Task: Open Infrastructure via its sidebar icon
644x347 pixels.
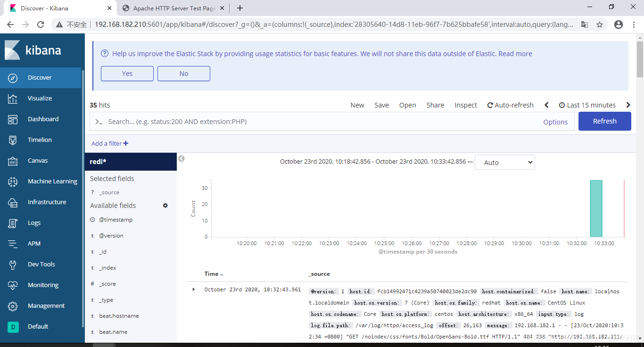Action: coord(13,202)
